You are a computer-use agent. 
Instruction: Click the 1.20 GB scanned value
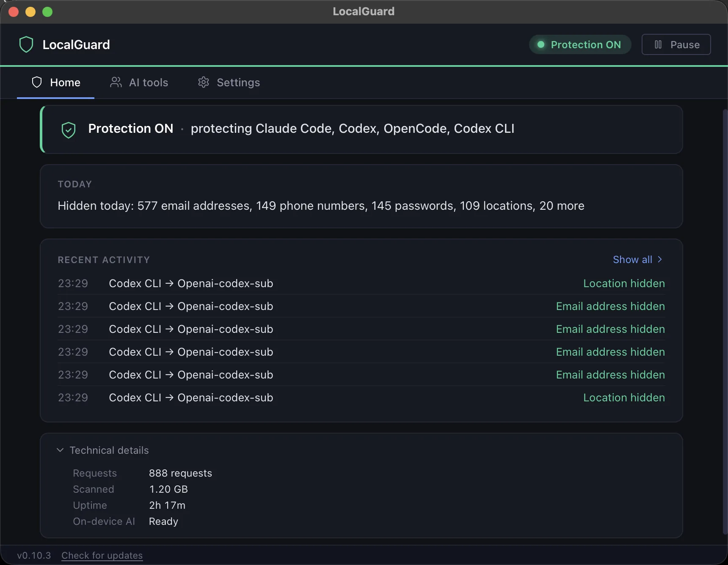coord(168,489)
